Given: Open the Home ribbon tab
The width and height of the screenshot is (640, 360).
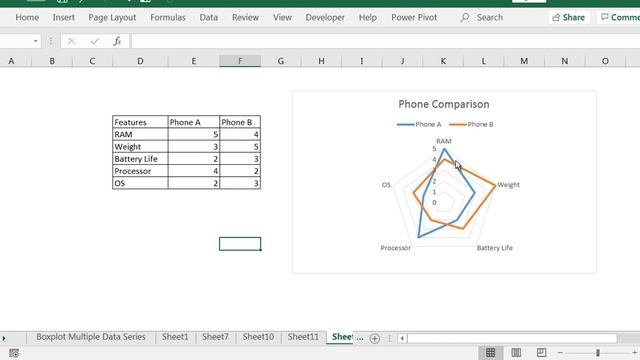Looking at the screenshot, I should (27, 18).
